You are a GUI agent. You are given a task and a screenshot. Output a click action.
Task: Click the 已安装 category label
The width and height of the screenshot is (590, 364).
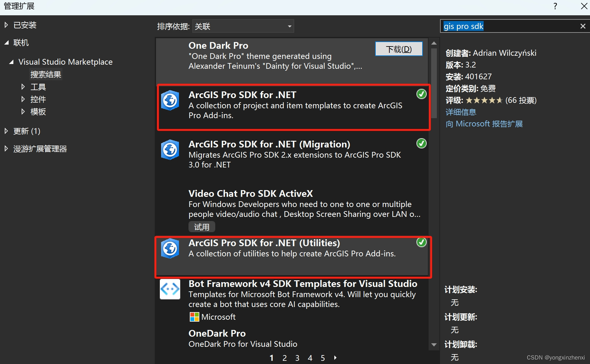point(25,25)
